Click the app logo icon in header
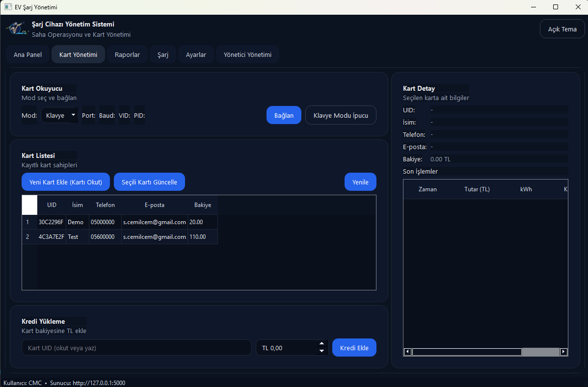The width and height of the screenshot is (588, 387). coord(15,28)
